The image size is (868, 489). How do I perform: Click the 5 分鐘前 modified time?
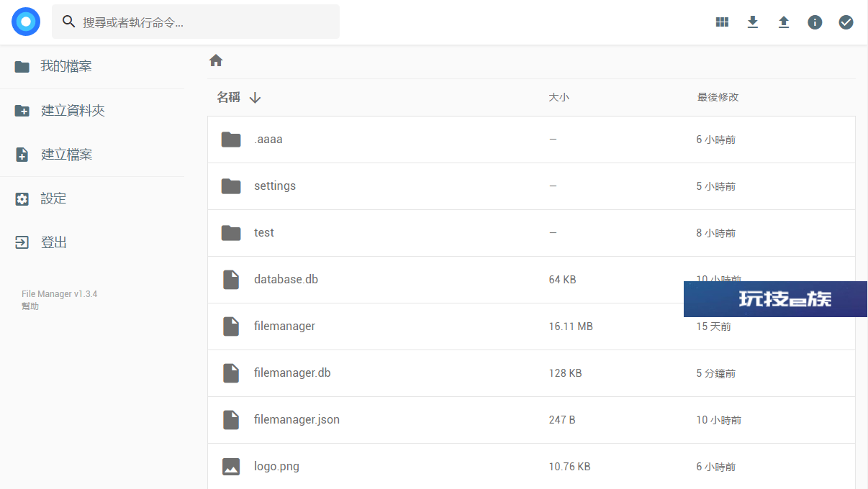(716, 373)
